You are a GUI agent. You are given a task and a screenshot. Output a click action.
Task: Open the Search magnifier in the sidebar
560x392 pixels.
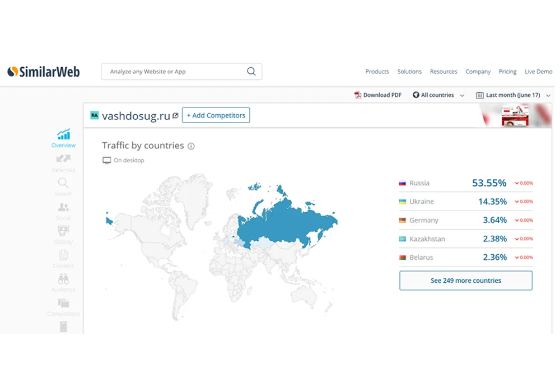click(63, 183)
